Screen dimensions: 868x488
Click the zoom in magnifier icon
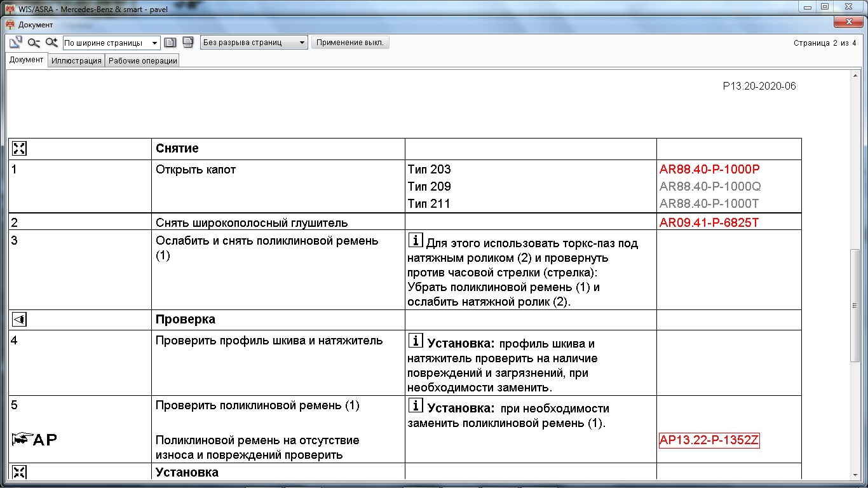pyautogui.click(x=51, y=43)
